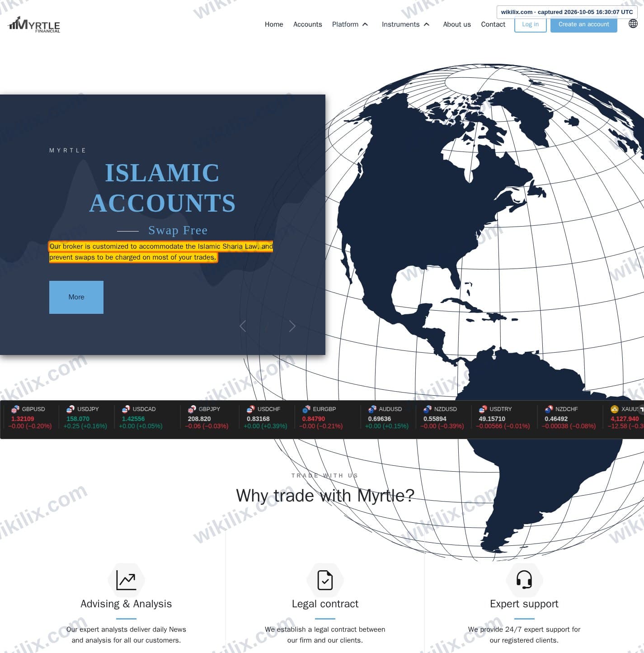The height and width of the screenshot is (653, 644).
Task: Click the USDJPY flag icon
Action: 70,409
